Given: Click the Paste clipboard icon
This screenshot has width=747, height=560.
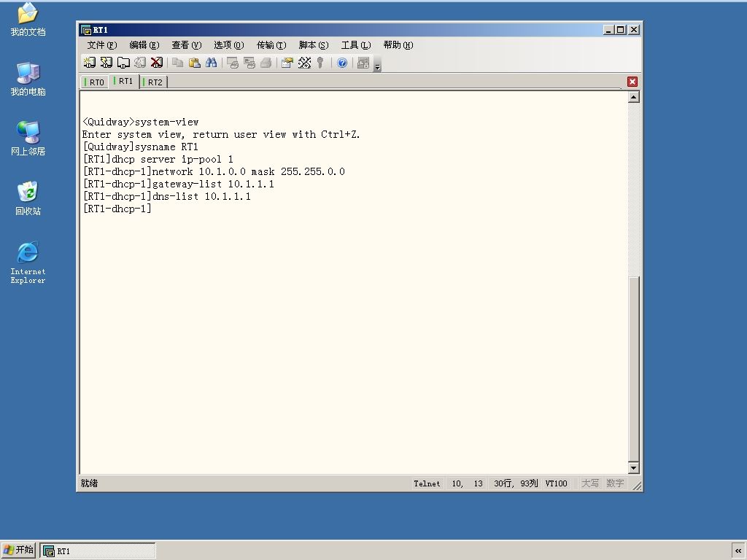Looking at the screenshot, I should (x=194, y=63).
